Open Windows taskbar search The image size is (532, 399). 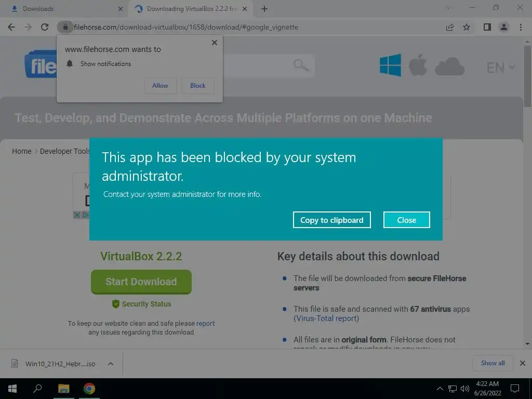(x=37, y=389)
